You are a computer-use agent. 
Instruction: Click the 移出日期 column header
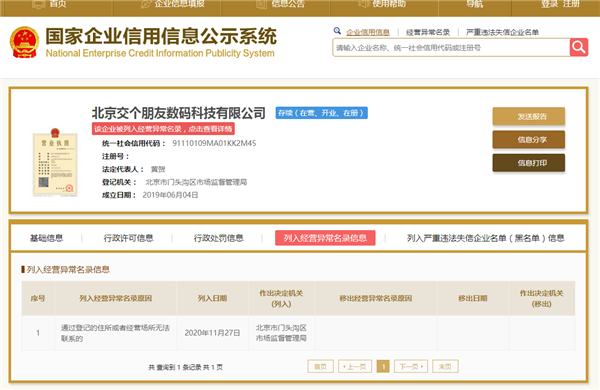[473, 299]
